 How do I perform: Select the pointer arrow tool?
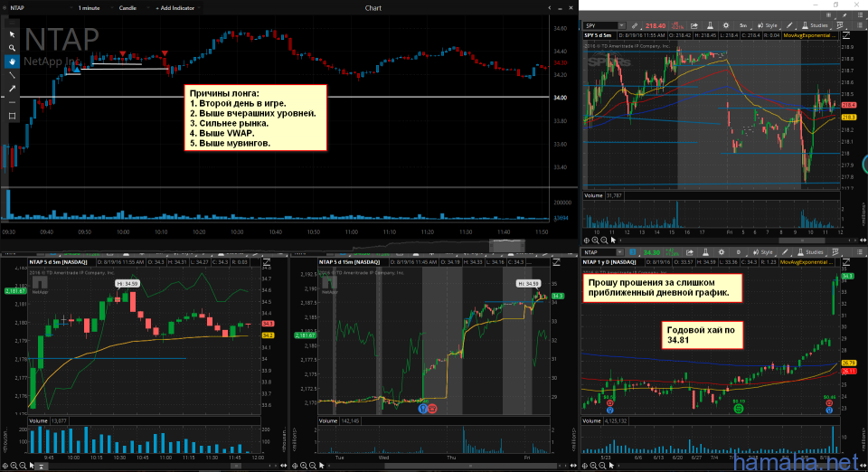coord(12,34)
